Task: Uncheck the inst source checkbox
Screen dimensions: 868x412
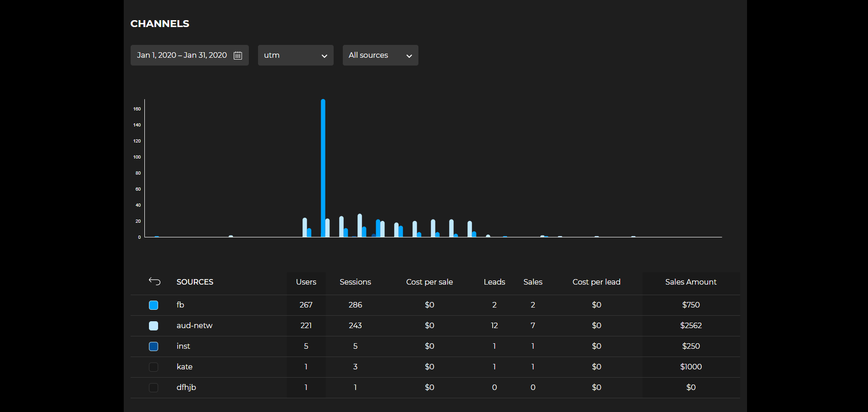Action: coord(154,346)
